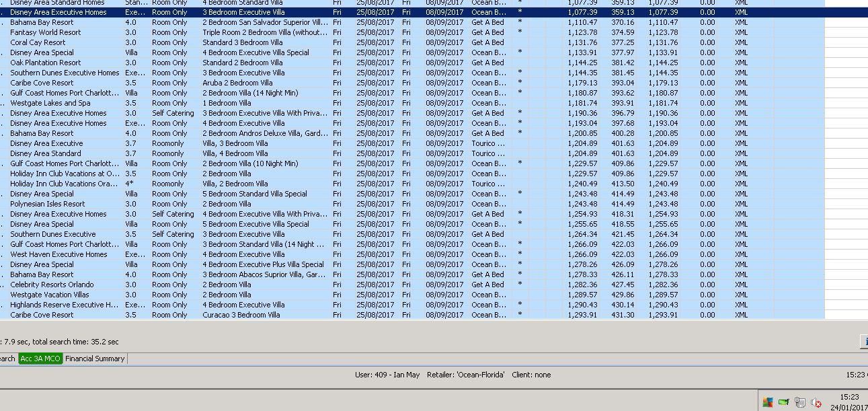Open the Financial Summary tab
Image resolution: width=868 pixels, height=411 pixels.
(95, 359)
